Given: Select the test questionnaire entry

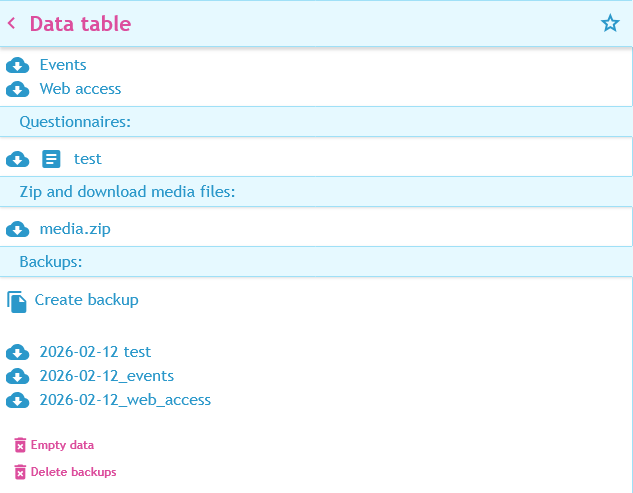Looking at the screenshot, I should click(x=88, y=159).
